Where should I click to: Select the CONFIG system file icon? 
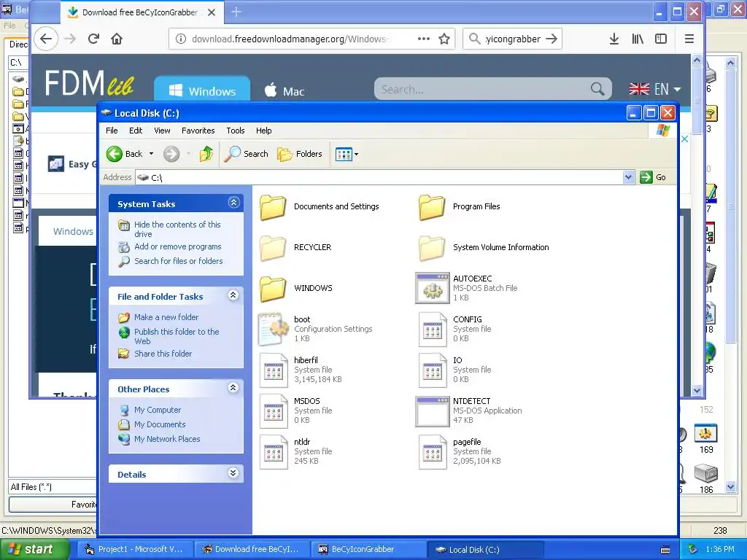pyautogui.click(x=432, y=329)
